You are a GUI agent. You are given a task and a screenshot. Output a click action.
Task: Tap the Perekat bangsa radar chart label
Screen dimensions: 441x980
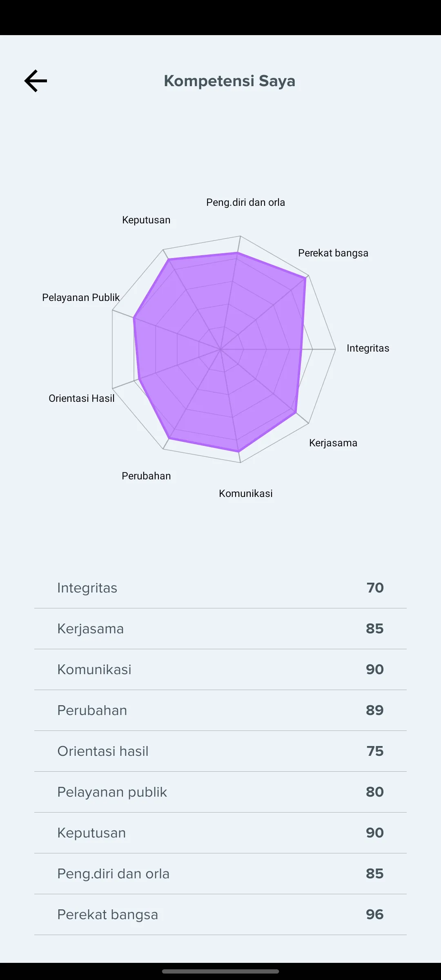[x=333, y=253]
